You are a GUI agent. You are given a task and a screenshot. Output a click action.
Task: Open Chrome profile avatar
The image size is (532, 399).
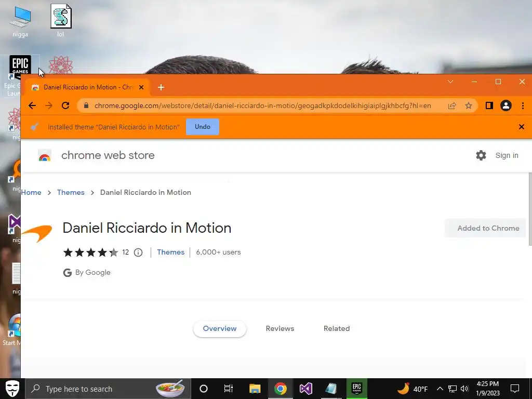pos(506,105)
